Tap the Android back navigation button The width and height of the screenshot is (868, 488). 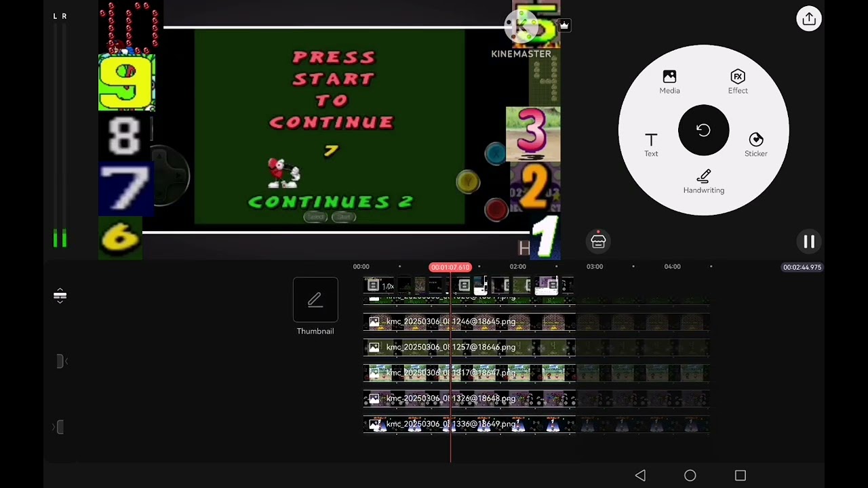[640, 476]
